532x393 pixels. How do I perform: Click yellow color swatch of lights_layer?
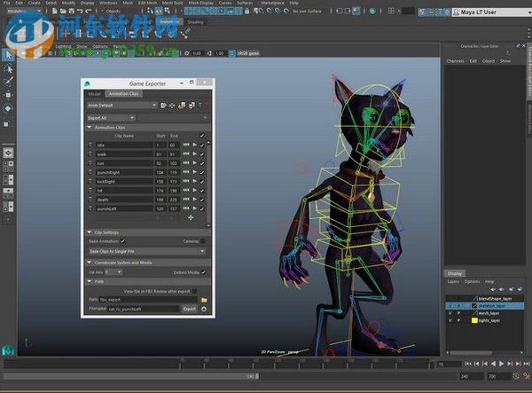[x=474, y=320]
